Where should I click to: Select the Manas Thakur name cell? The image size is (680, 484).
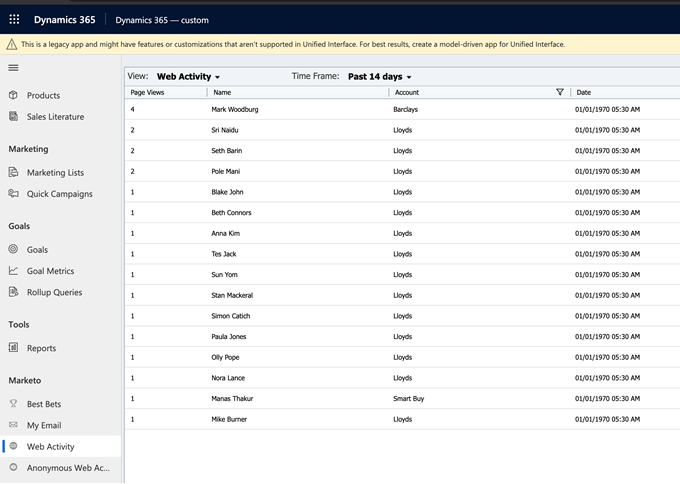pyautogui.click(x=232, y=399)
